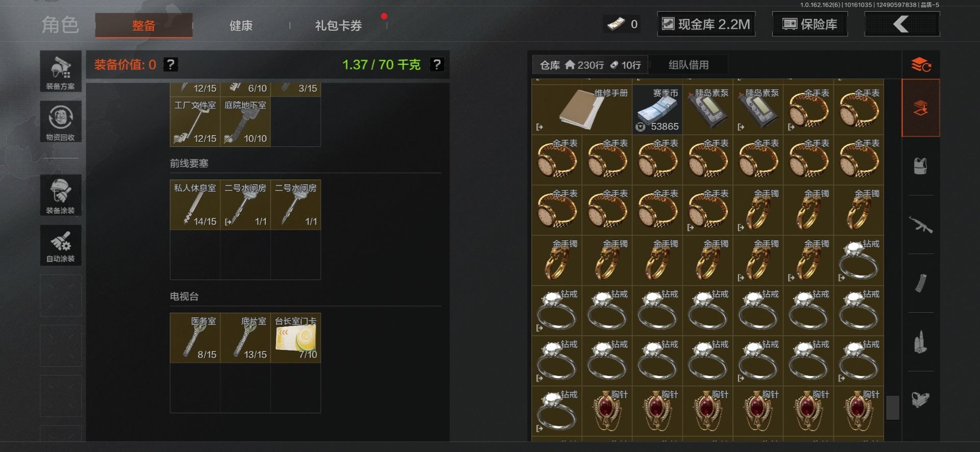980x452 pixels.
Task: Open the 装备涂装 skin icon
Action: click(61, 195)
